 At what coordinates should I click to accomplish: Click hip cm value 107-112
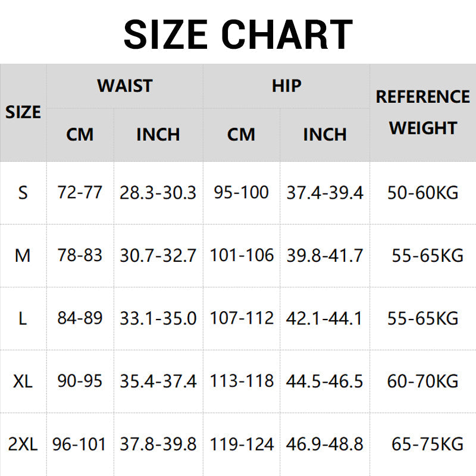pyautogui.click(x=242, y=319)
